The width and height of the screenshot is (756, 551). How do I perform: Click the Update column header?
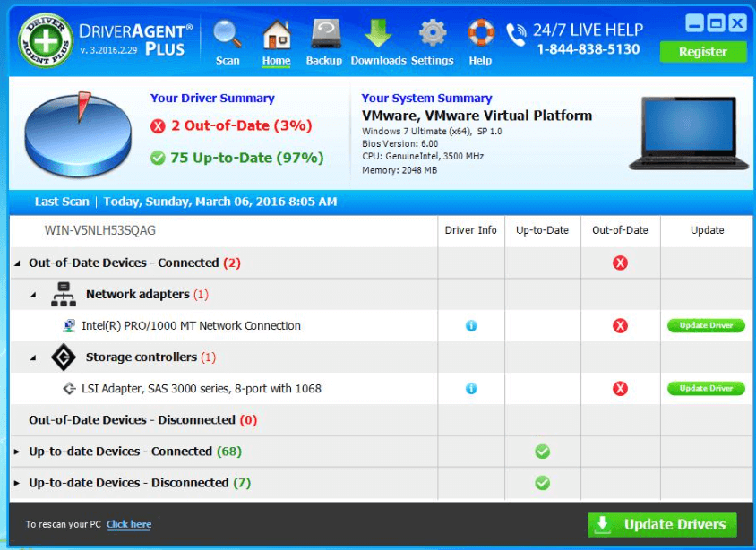pyautogui.click(x=708, y=230)
